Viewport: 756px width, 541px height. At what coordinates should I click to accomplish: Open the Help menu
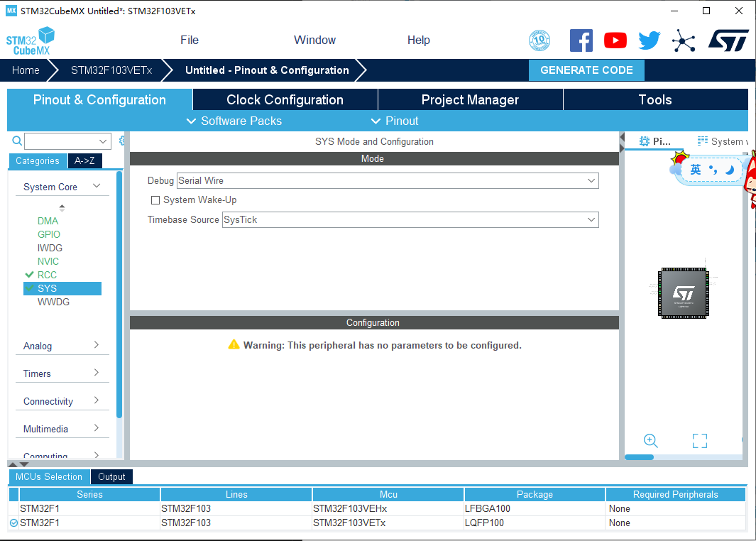pyautogui.click(x=419, y=40)
